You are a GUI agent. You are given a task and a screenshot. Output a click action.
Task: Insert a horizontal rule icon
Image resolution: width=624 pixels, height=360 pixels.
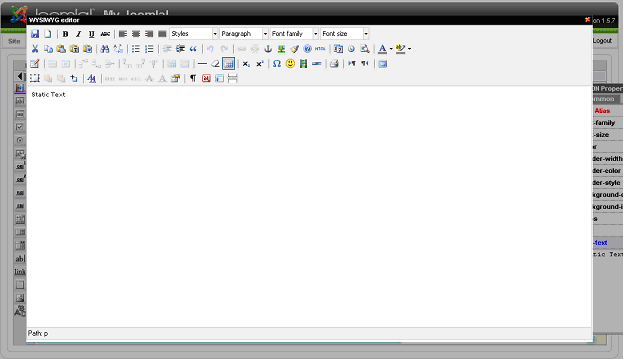click(x=202, y=64)
